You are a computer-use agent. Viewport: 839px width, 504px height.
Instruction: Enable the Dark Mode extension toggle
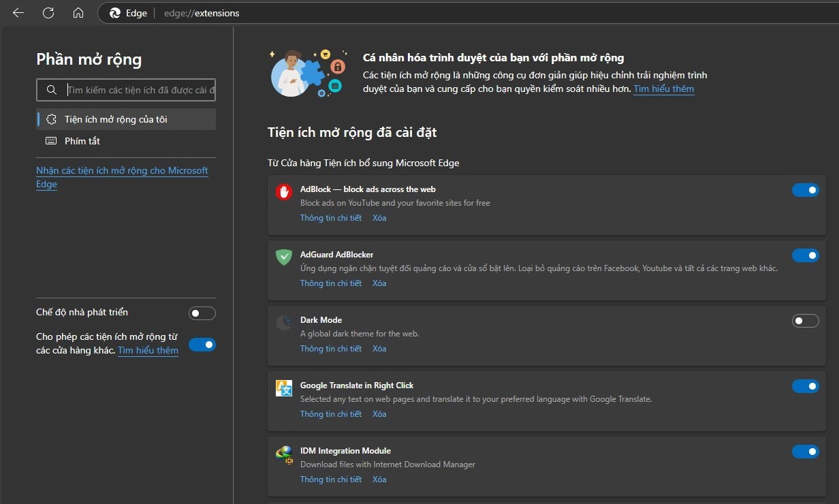pyautogui.click(x=806, y=321)
